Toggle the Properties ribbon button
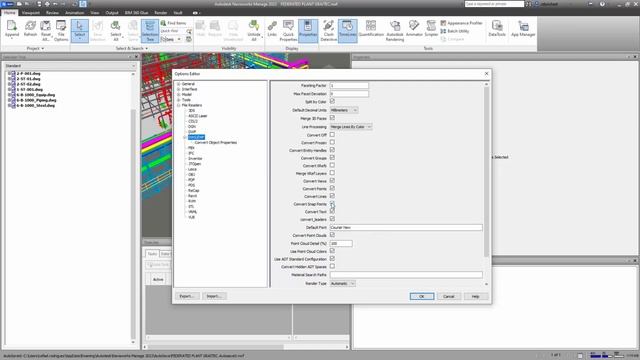This screenshot has height=360, width=640. (308, 30)
